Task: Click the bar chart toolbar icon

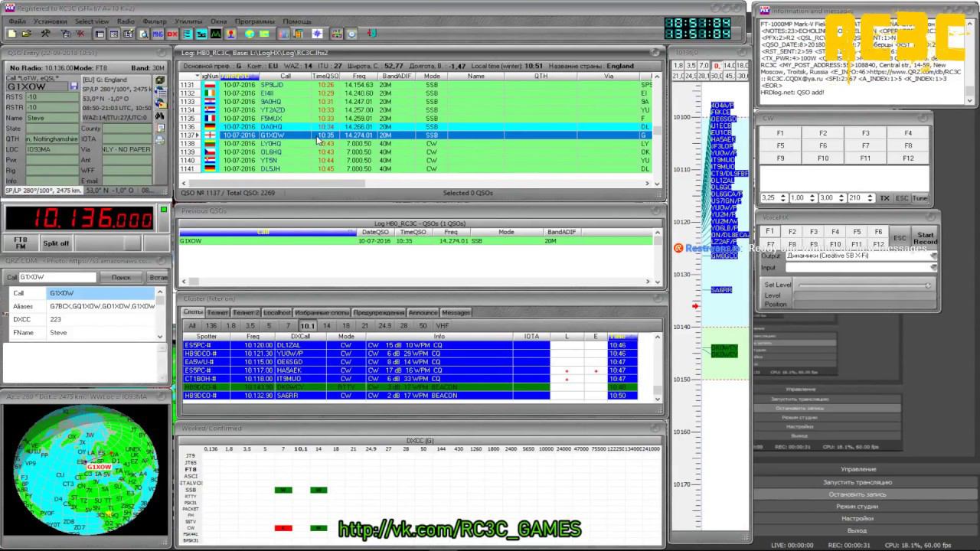Action: (x=283, y=34)
